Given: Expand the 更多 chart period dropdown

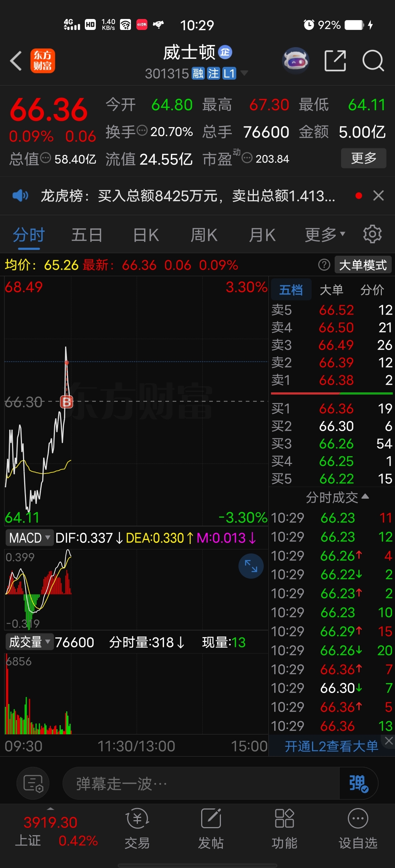Looking at the screenshot, I should (x=325, y=235).
